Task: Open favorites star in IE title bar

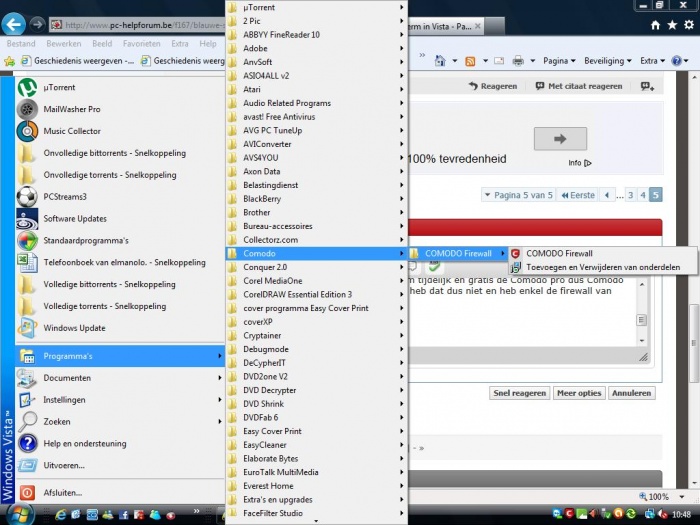Action: coord(672,25)
